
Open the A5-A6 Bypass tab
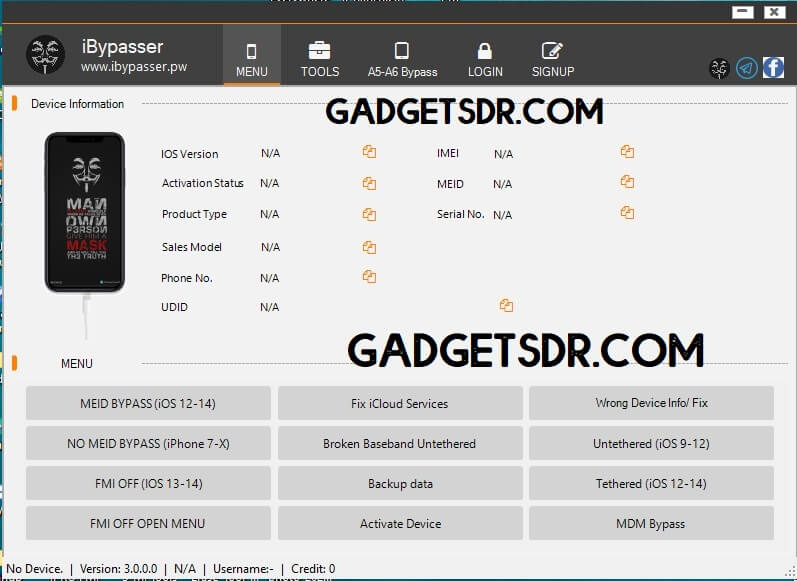tap(402, 59)
